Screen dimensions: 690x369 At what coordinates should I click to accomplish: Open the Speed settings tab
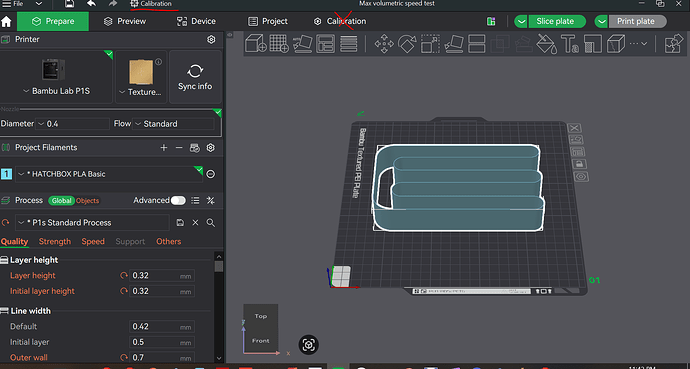(93, 241)
